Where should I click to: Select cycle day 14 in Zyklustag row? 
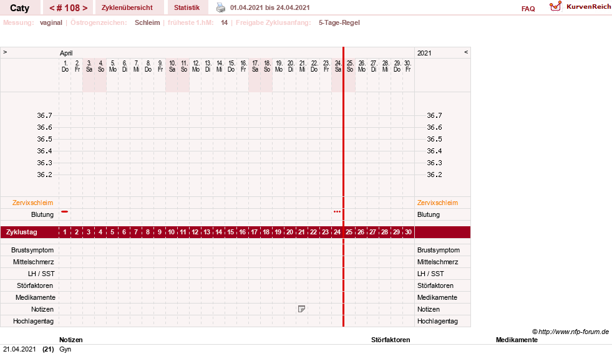pos(218,232)
